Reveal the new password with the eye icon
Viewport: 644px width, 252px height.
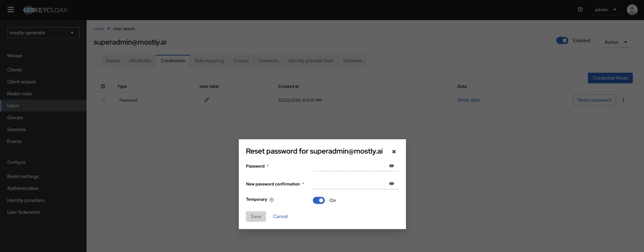(x=391, y=184)
